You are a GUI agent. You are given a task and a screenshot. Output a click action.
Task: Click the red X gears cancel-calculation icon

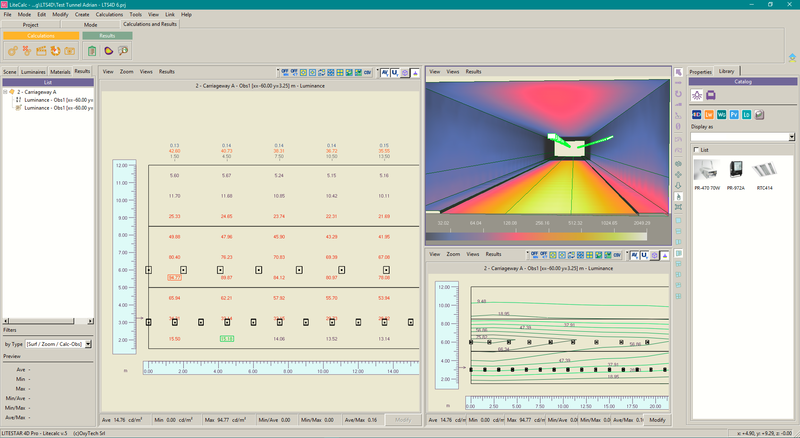point(27,51)
